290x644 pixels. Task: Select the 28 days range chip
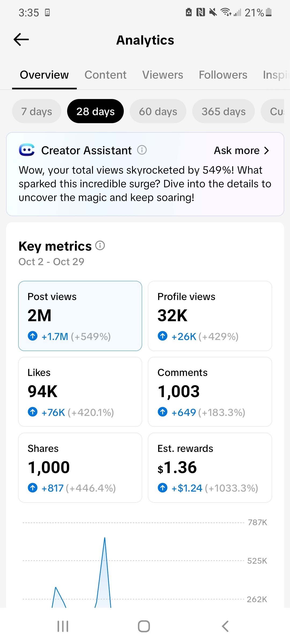coord(95,111)
